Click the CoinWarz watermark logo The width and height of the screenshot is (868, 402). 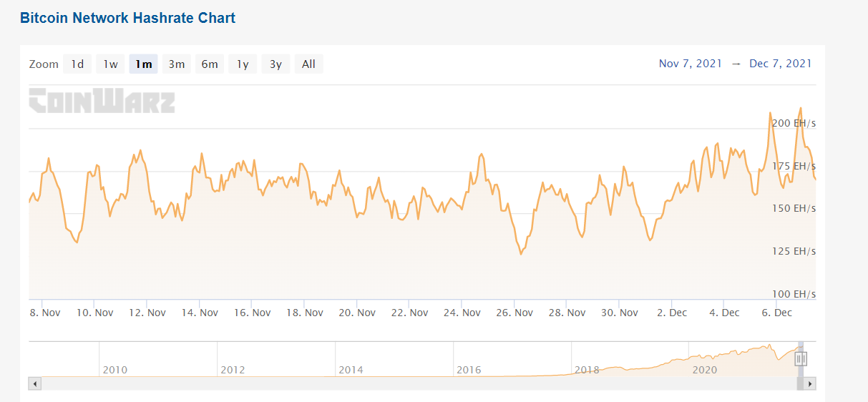tap(102, 101)
